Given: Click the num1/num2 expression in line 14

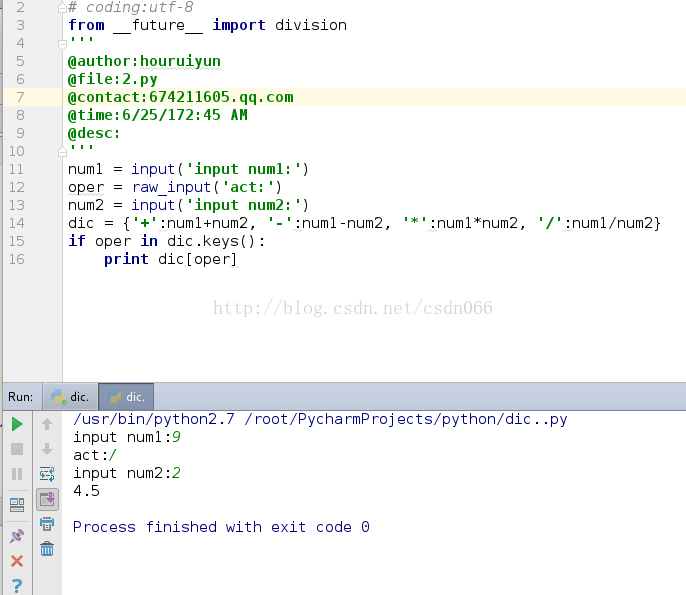Looking at the screenshot, I should (612, 223).
